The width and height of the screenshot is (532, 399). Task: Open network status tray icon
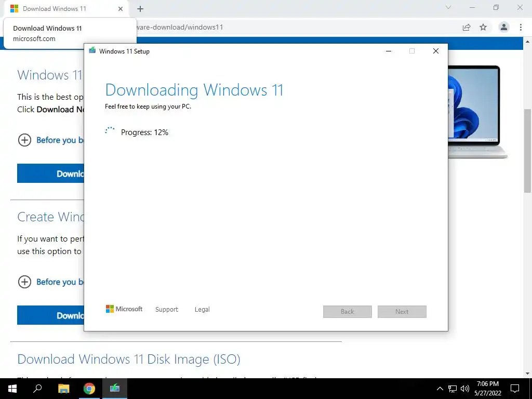pyautogui.click(x=453, y=389)
